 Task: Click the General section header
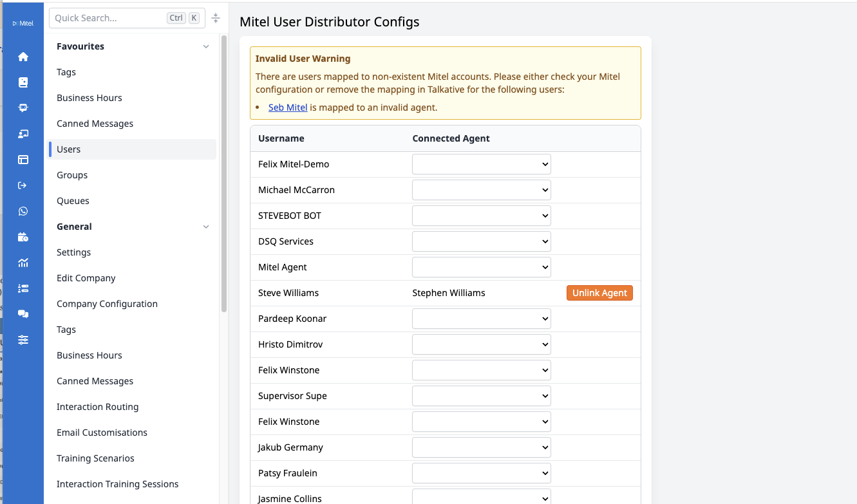pos(74,227)
